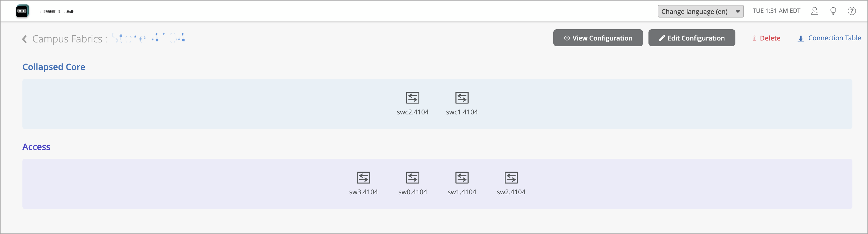Image resolution: width=868 pixels, height=234 pixels.
Task: Click the sw3.4104 access switch icon
Action: pyautogui.click(x=363, y=178)
